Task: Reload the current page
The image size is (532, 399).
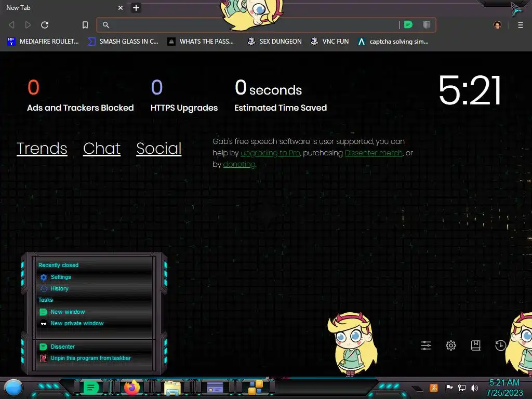Action: (x=45, y=25)
